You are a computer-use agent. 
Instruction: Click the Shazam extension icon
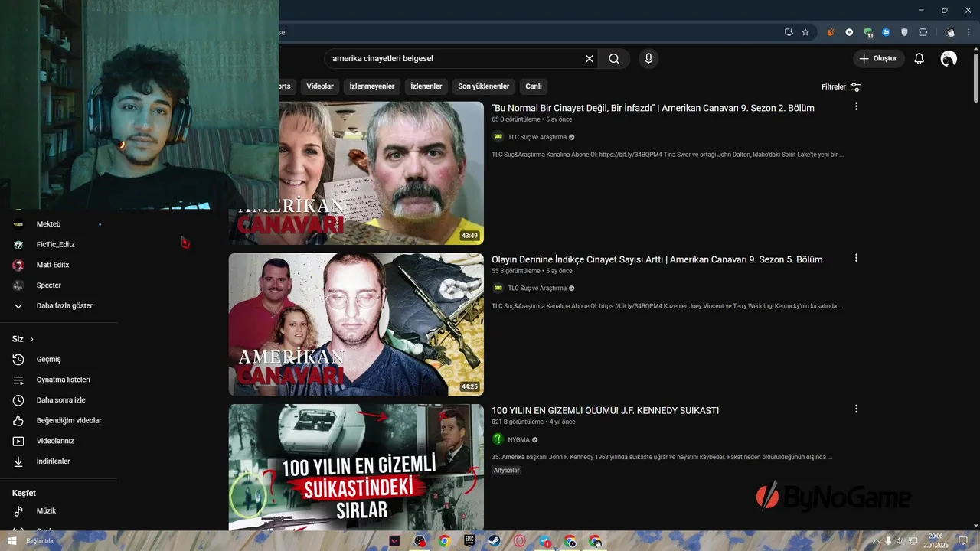point(886,32)
